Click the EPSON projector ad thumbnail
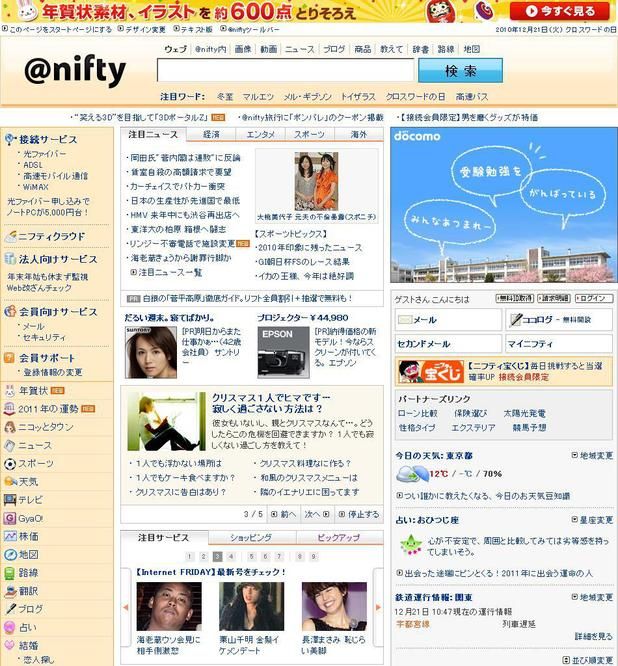Screen dimensions: 618x666 [283, 352]
